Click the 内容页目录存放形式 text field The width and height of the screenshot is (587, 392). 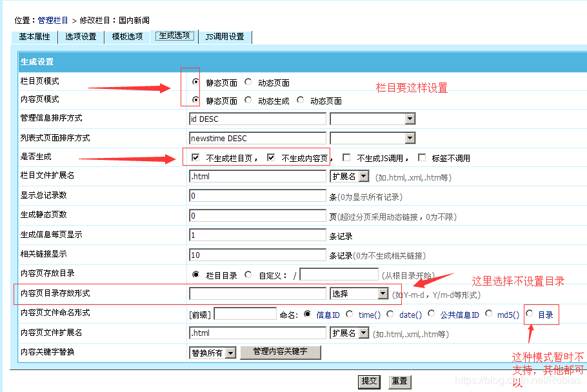[257, 293]
